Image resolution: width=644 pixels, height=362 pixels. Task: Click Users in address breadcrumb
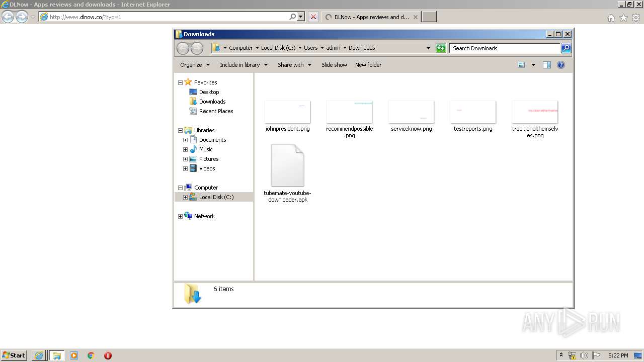coord(311,48)
